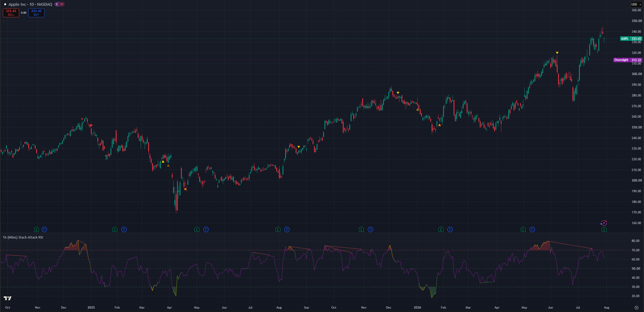Click the moon extended-hours session icon

click(x=57, y=4)
